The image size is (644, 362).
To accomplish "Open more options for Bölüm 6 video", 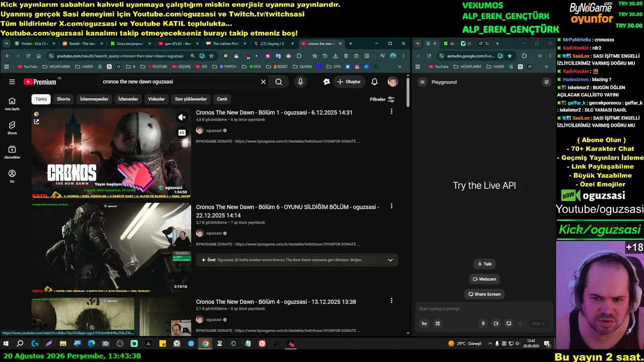I will pos(391,206).
